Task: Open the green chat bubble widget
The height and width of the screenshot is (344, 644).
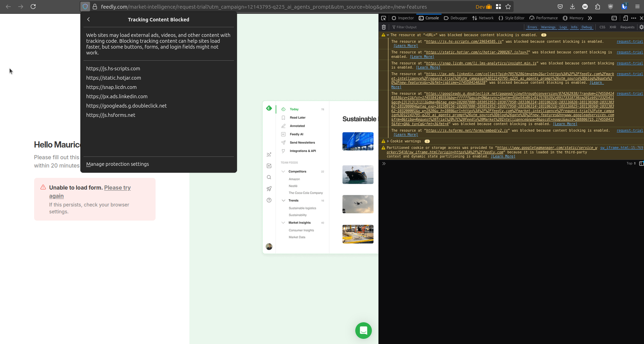Action: point(363,331)
